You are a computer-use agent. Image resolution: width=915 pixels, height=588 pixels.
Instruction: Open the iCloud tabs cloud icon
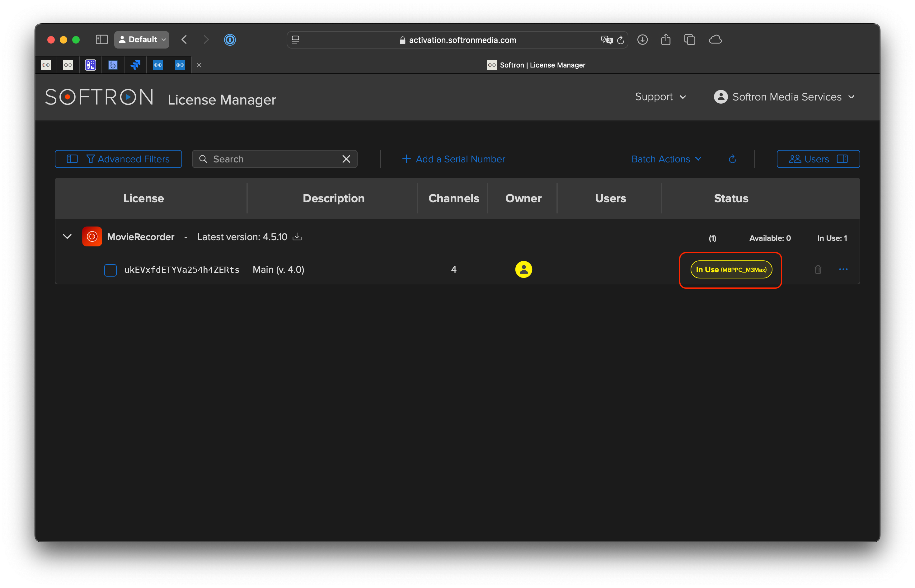coord(715,40)
